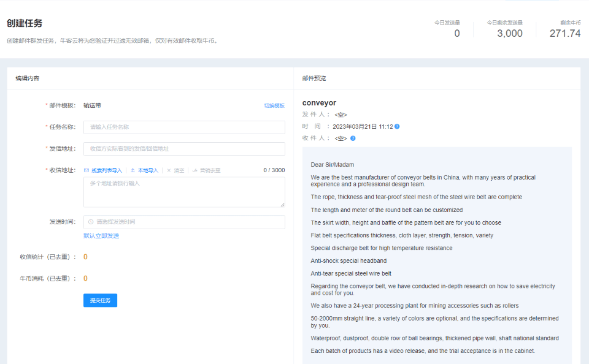Click the clock icon in 发送时间 field
Viewport: 589px width, 364px height.
[91, 222]
